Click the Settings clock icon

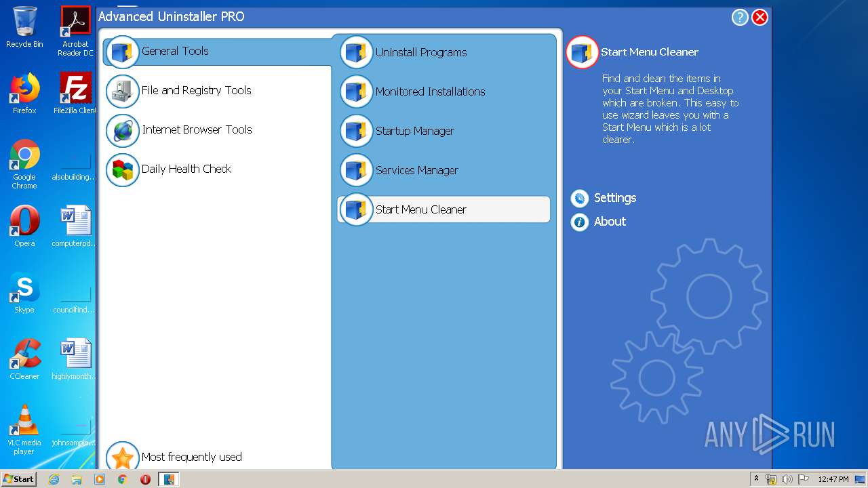click(x=580, y=198)
